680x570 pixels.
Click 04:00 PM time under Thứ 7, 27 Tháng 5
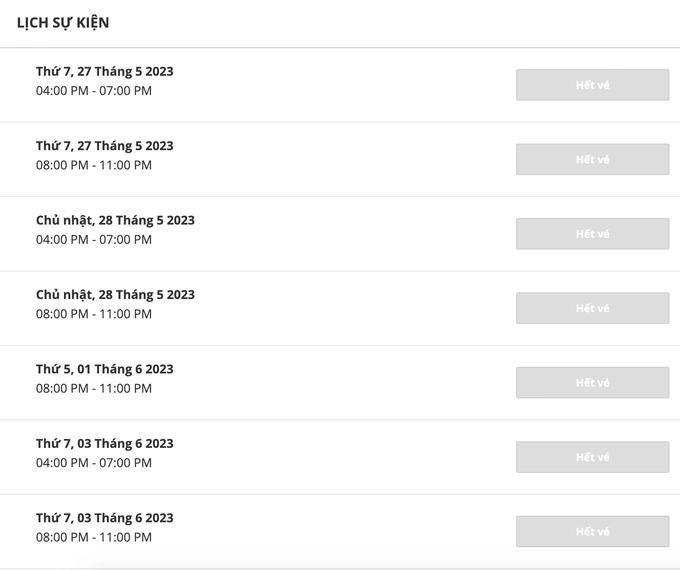point(94,90)
